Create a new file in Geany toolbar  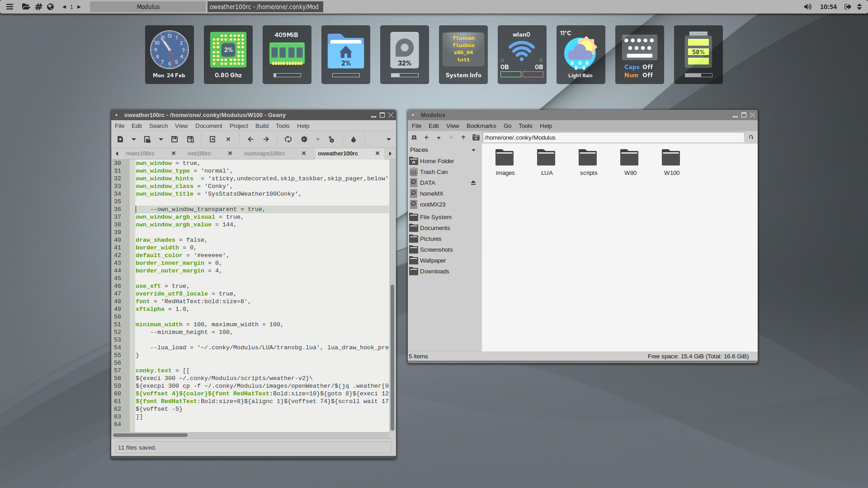(x=120, y=140)
